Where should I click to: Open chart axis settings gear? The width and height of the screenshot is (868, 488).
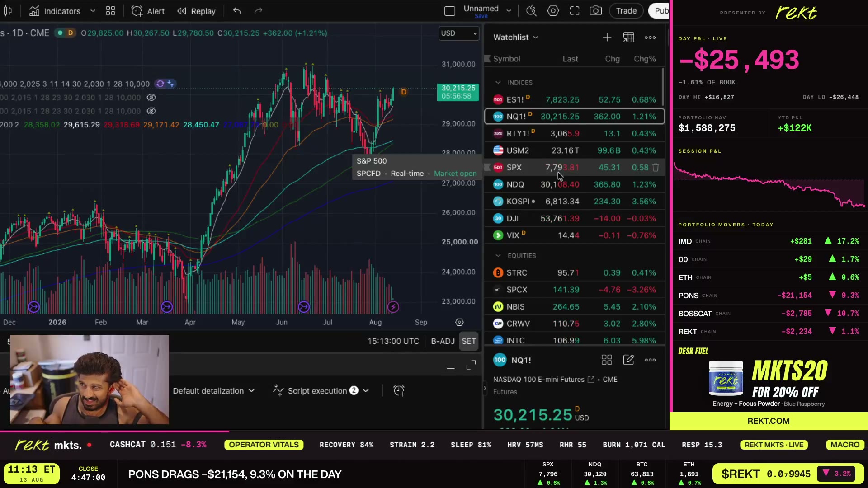coord(459,322)
